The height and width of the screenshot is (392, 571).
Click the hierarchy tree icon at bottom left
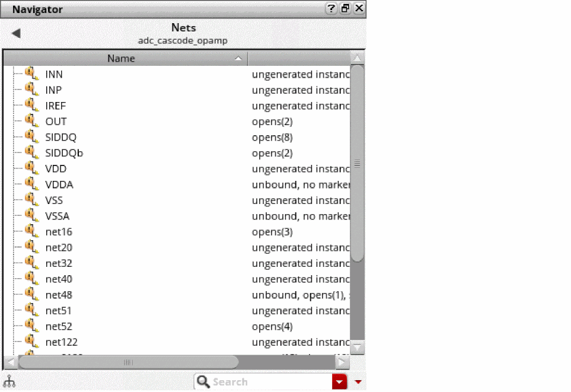tap(9, 381)
